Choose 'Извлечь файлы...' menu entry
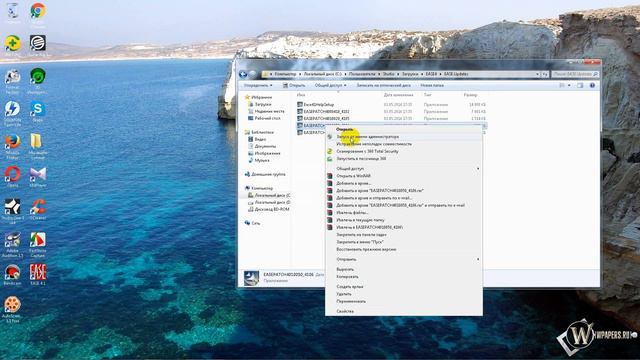The height and width of the screenshot is (360, 640). (x=352, y=213)
